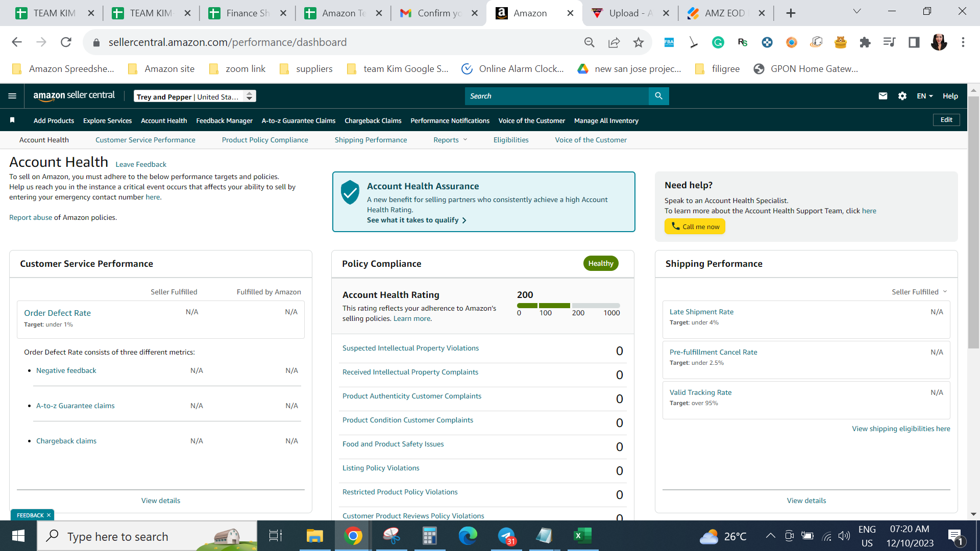Open the Shipping Performance tab
Viewport: 980px width, 551px height.
371,140
